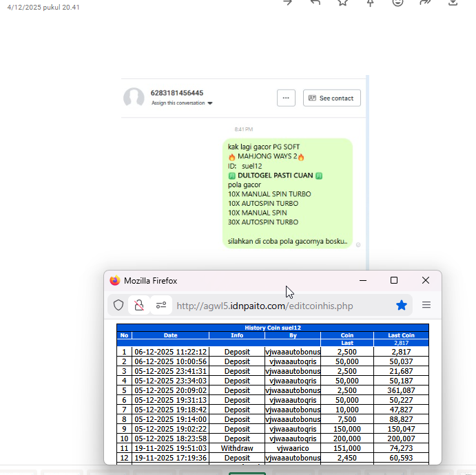476x475 pixels.
Task: Click the green message bubble line 'kak lagi gacor PG SOFT'
Action: [x=264, y=147]
